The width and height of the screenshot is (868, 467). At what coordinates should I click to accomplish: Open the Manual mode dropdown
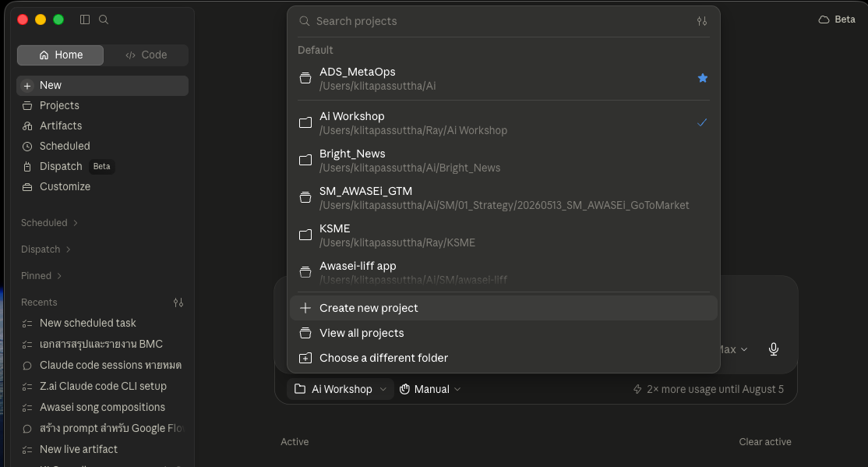click(430, 390)
